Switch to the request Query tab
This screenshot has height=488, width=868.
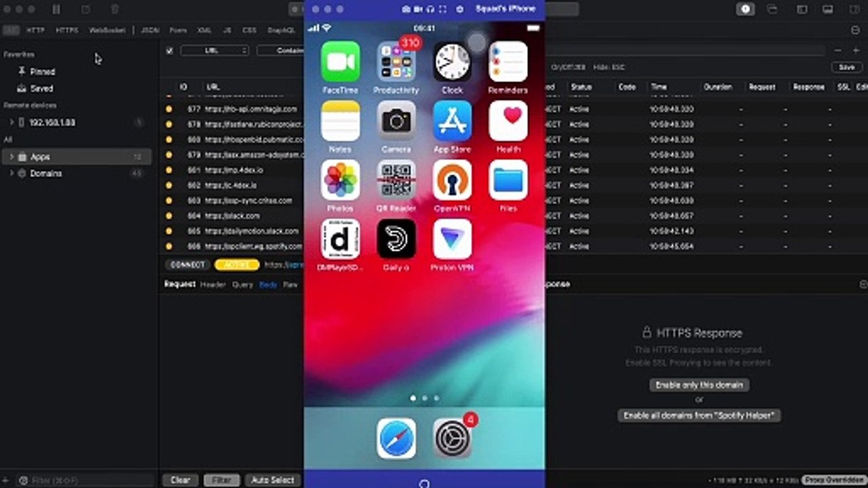[243, 285]
